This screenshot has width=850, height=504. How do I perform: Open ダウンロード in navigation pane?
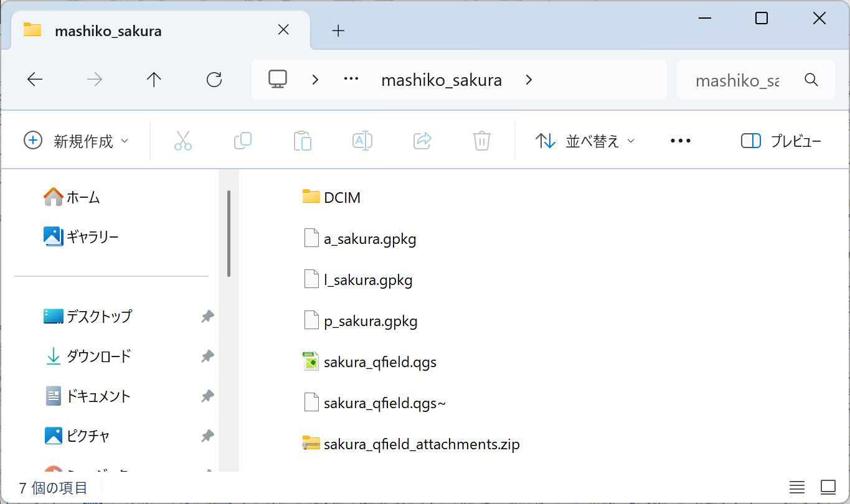pyautogui.click(x=88, y=356)
